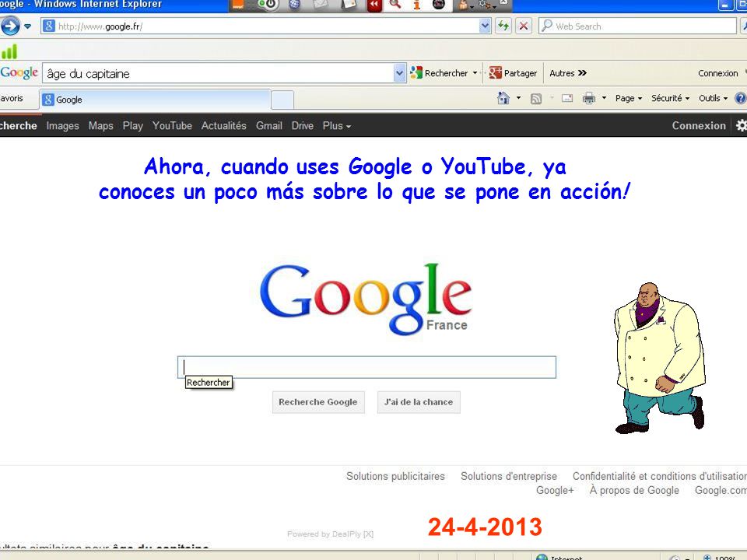Click the red rewind icon in top toolbar

pyautogui.click(x=374, y=5)
